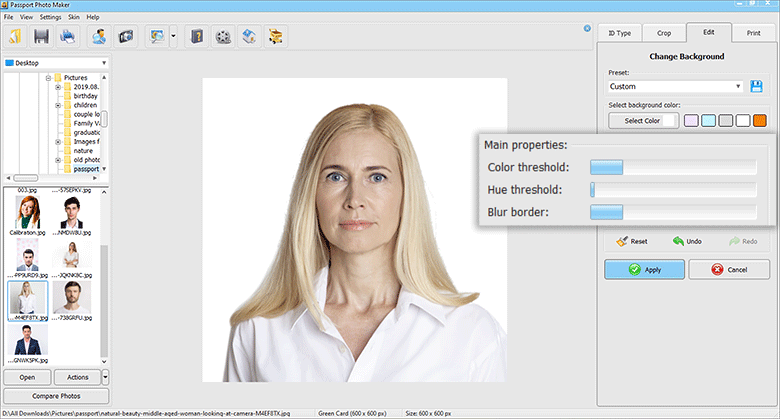Click the picture zoom magnifier icon
The width and height of the screenshot is (780, 419).
click(157, 36)
